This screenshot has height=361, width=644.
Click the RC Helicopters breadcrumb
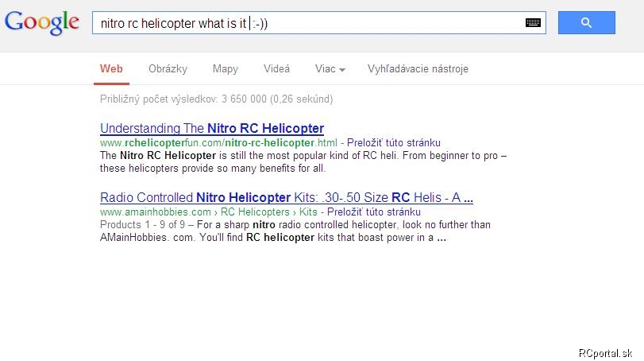pos(255,212)
